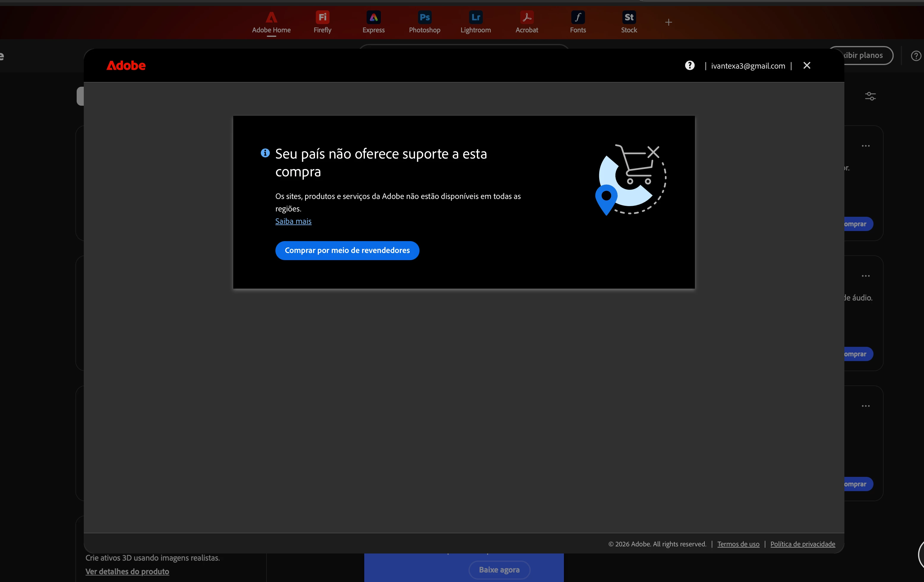Add an app with the plus icon
The height and width of the screenshot is (582, 924).
click(668, 22)
